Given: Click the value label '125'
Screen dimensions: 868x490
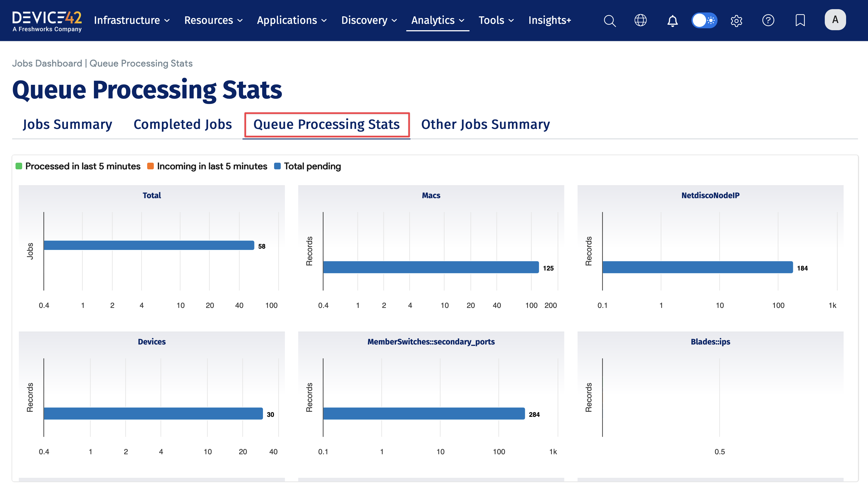Looking at the screenshot, I should [x=548, y=268].
